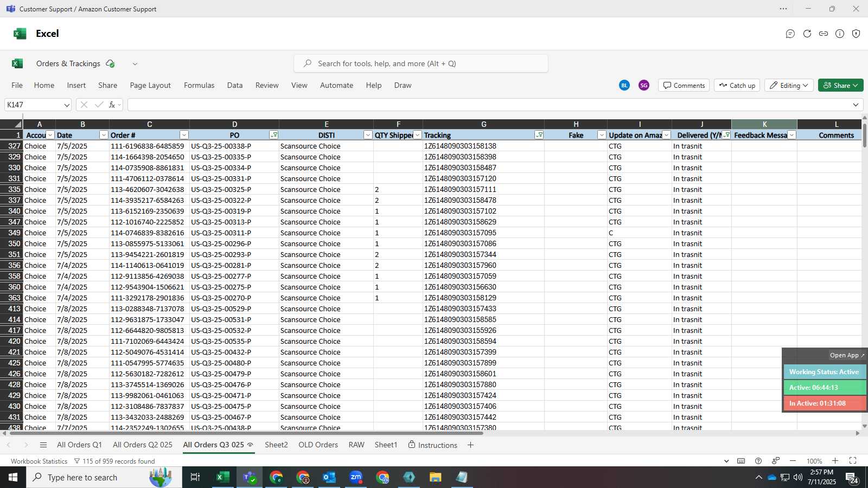The image size is (868, 488).
Task: Click the Comments button
Action: coord(684,85)
